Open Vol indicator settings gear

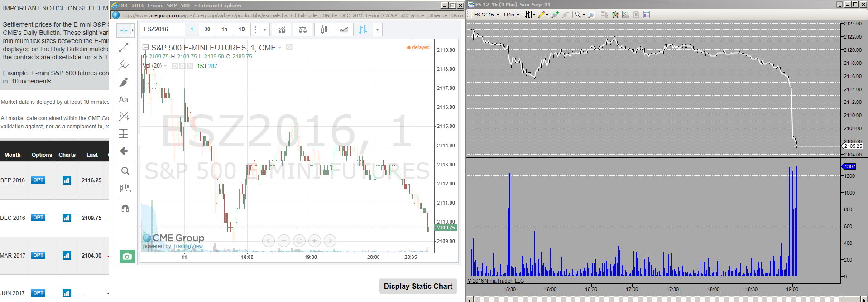(182, 66)
